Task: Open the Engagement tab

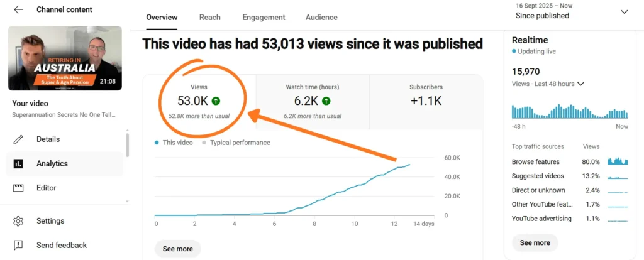Action: (x=264, y=18)
